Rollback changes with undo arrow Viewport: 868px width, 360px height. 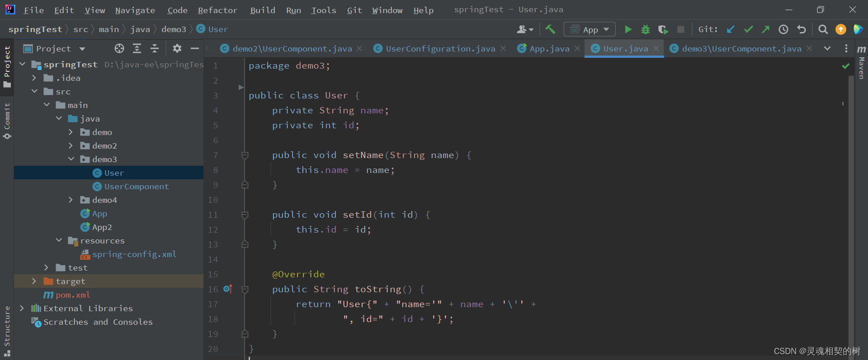tap(802, 29)
